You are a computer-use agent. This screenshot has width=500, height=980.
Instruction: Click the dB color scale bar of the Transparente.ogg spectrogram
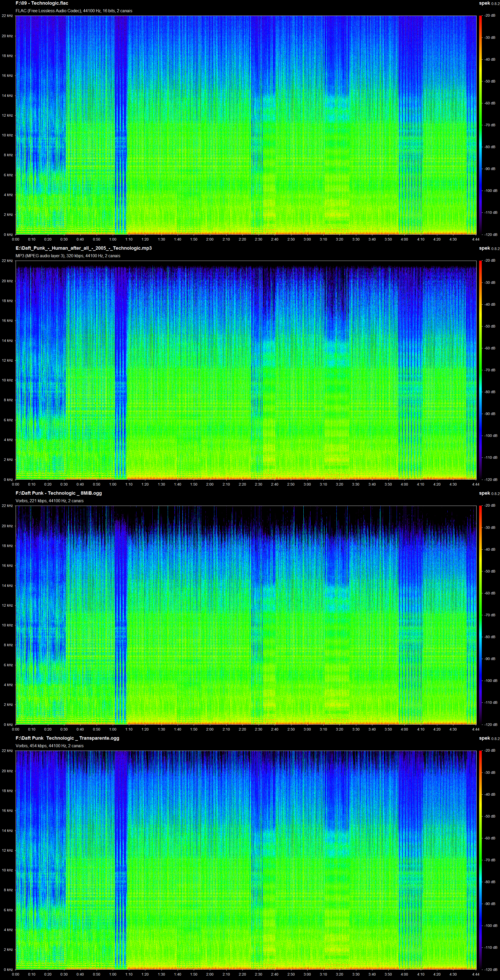(480, 860)
